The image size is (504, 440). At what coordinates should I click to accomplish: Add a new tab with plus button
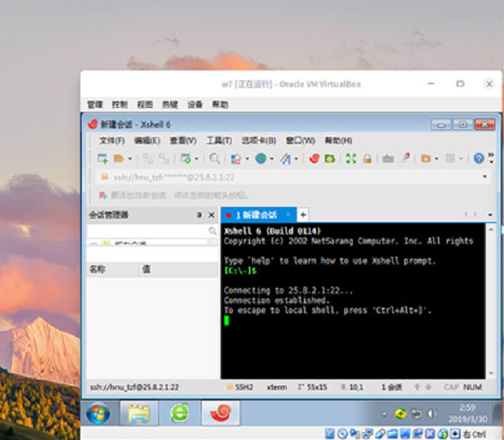(x=302, y=215)
